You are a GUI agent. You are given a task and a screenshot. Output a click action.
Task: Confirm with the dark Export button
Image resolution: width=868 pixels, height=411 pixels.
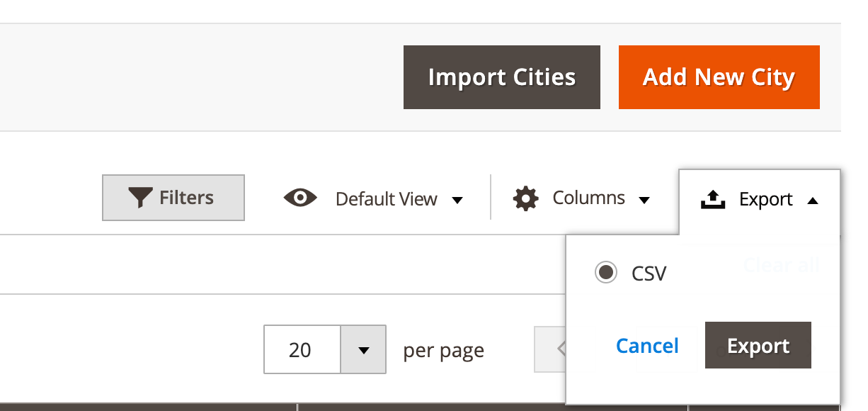coord(758,345)
